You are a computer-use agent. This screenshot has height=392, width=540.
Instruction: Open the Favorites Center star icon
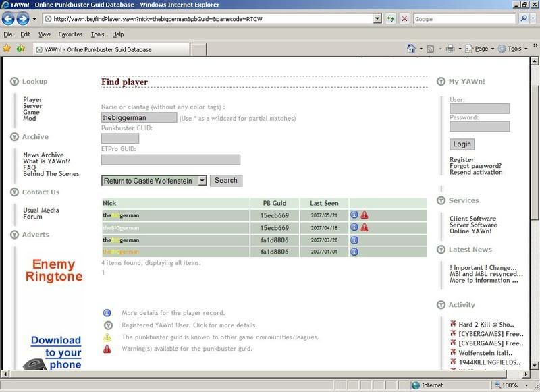click(x=7, y=48)
